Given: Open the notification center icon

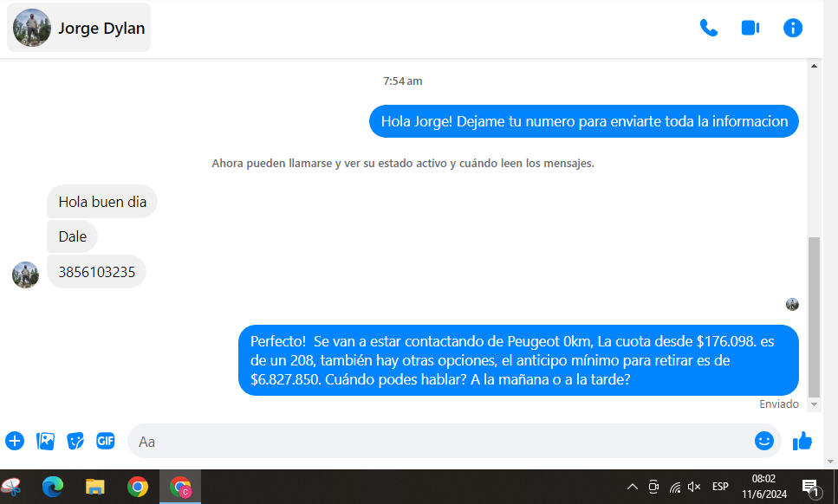Looking at the screenshot, I should 811,487.
